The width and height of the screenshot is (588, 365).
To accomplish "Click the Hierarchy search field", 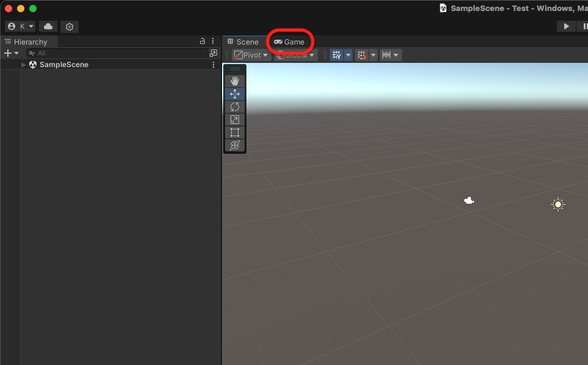I will 117,53.
